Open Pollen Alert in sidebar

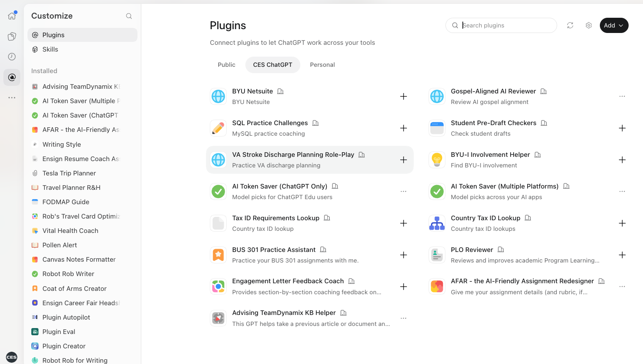(82, 245)
